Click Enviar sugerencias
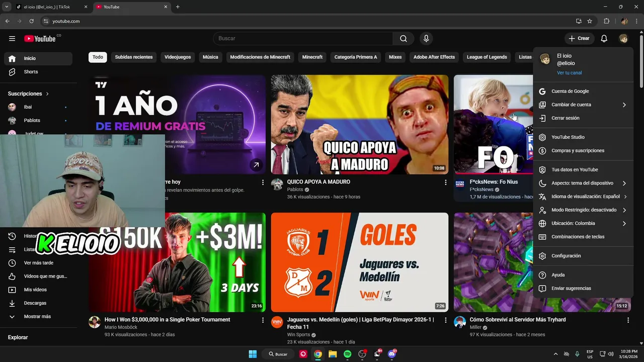The width and height of the screenshot is (644, 362). tap(583, 289)
